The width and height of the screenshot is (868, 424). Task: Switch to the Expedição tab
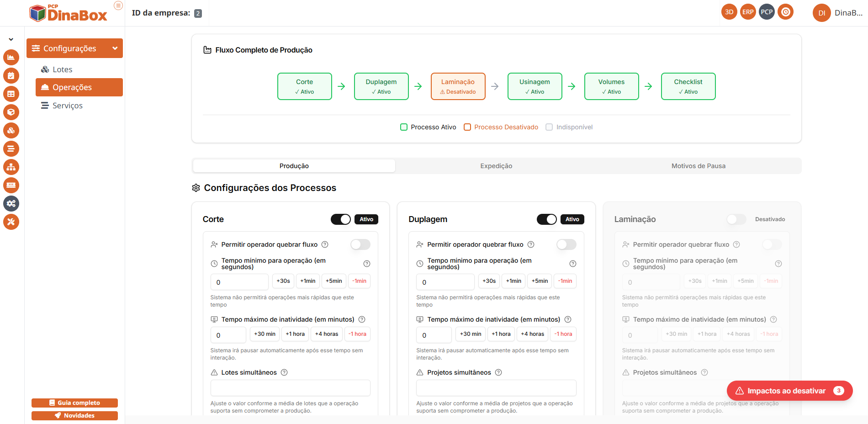point(496,166)
